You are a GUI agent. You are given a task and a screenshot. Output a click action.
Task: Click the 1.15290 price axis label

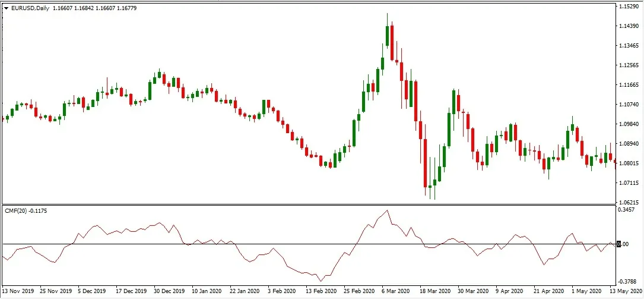[x=629, y=7]
